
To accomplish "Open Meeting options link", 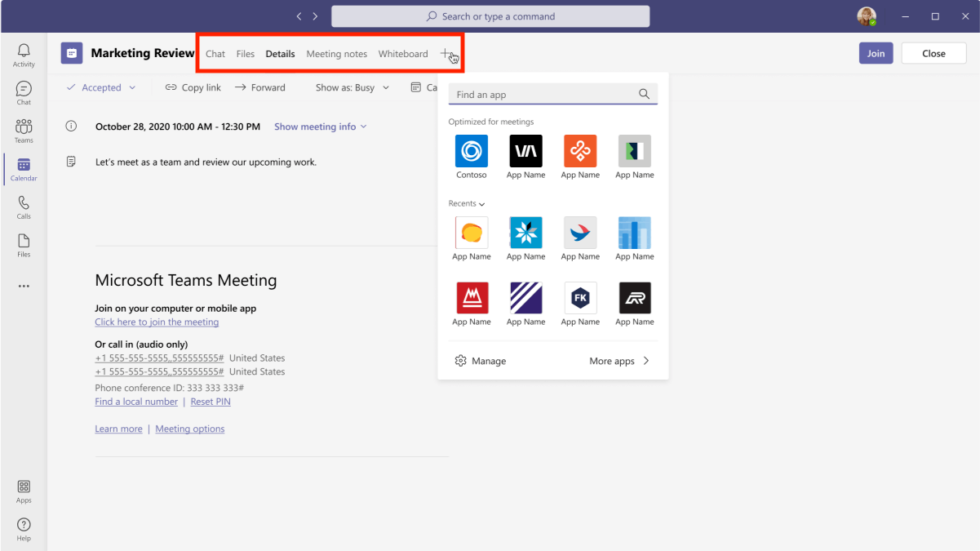I will click(190, 429).
